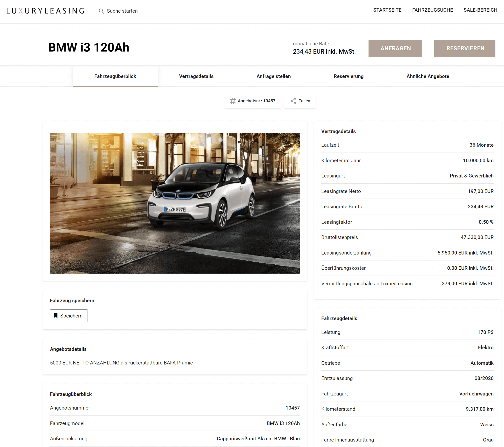Click the Angebotsnr.: 10457 button
The height and width of the screenshot is (447, 504).
(x=253, y=101)
